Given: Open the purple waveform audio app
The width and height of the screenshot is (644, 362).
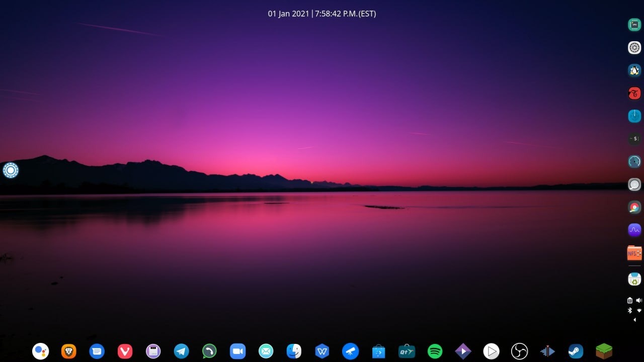Looking at the screenshot, I should tap(634, 230).
